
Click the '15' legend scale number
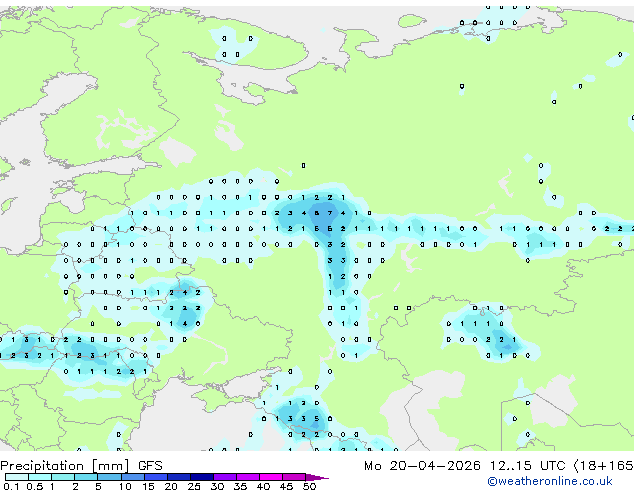pos(148,486)
